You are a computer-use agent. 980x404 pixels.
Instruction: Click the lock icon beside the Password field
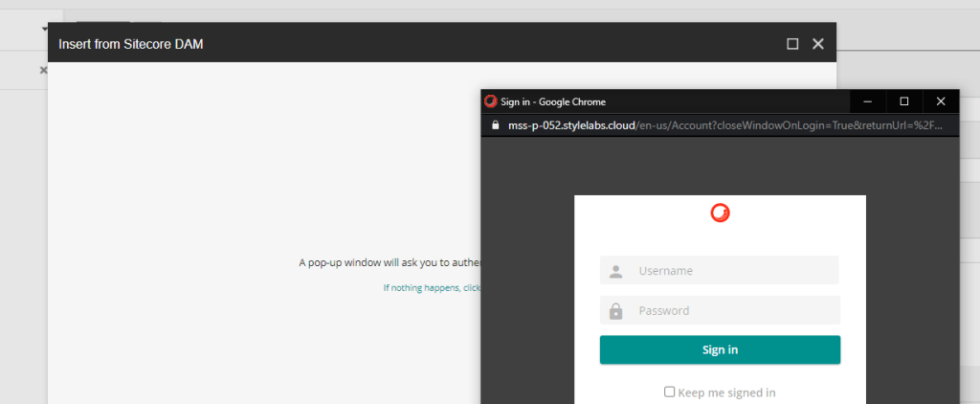pos(616,311)
